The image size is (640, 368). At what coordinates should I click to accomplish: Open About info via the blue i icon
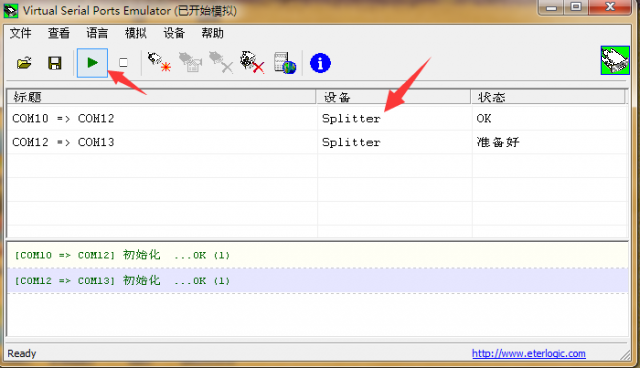pos(320,63)
